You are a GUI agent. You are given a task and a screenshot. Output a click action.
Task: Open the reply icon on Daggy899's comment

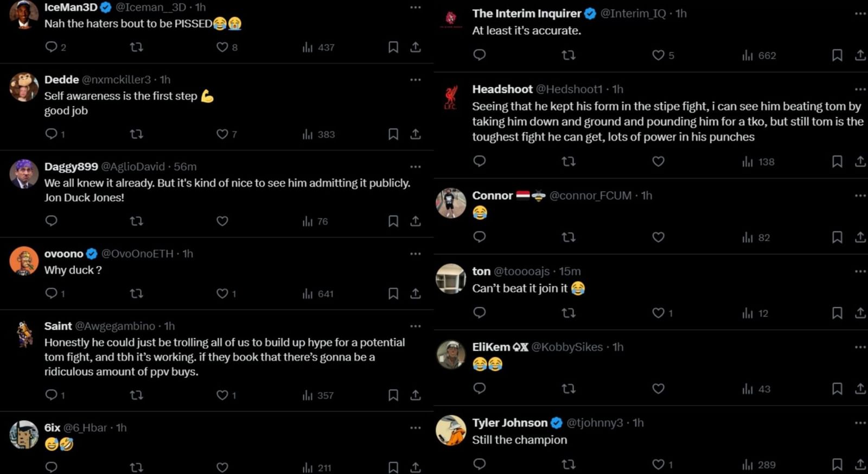51,221
